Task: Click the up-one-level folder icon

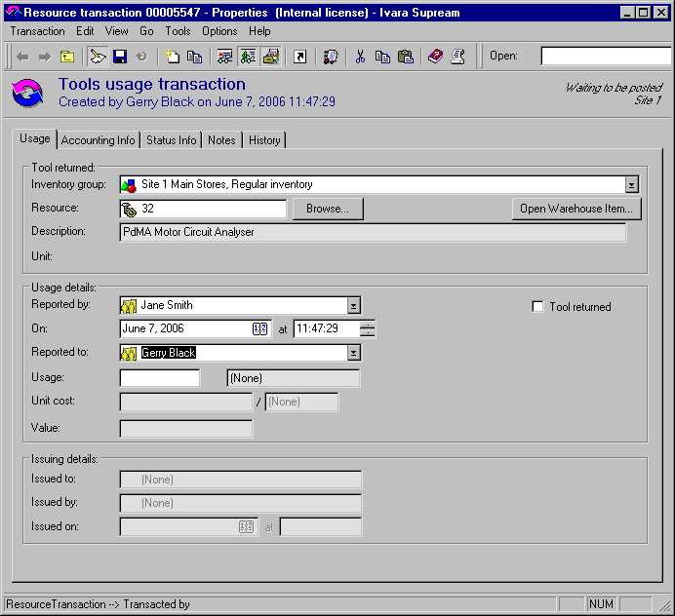Action: point(67,57)
